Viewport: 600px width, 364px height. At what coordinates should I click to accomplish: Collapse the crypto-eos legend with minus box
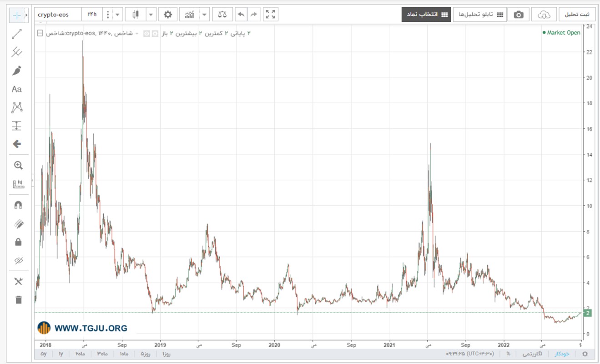tap(40, 33)
